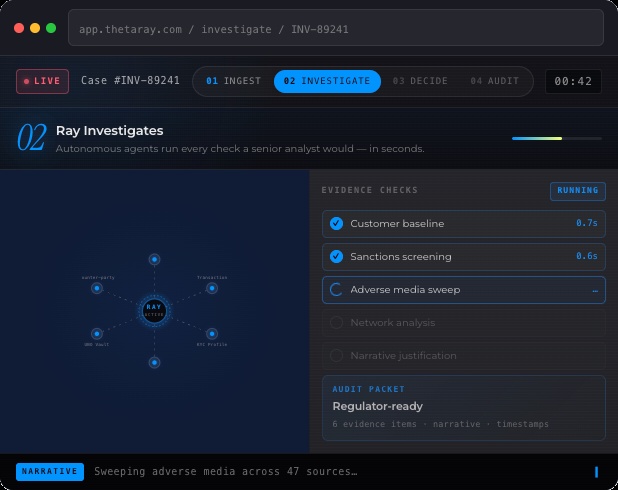Select the Counter-party graph node
The width and height of the screenshot is (618, 490).
tap(97, 288)
